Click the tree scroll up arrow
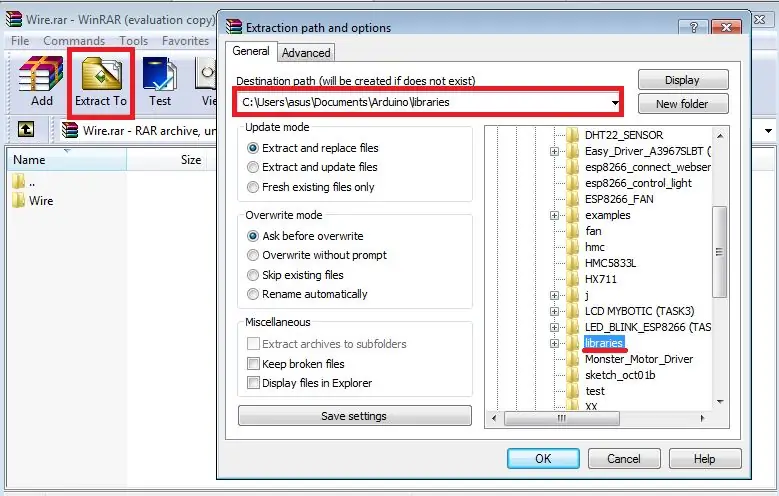Image resolution: width=779 pixels, height=496 pixels. pyautogui.click(x=720, y=135)
